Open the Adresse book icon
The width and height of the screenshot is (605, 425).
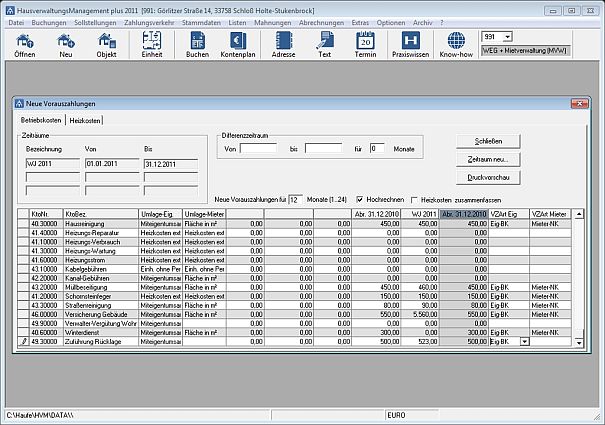tap(283, 45)
